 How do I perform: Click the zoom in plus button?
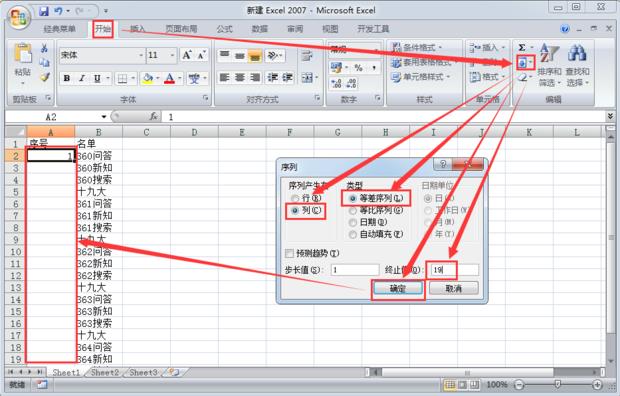pos(597,384)
